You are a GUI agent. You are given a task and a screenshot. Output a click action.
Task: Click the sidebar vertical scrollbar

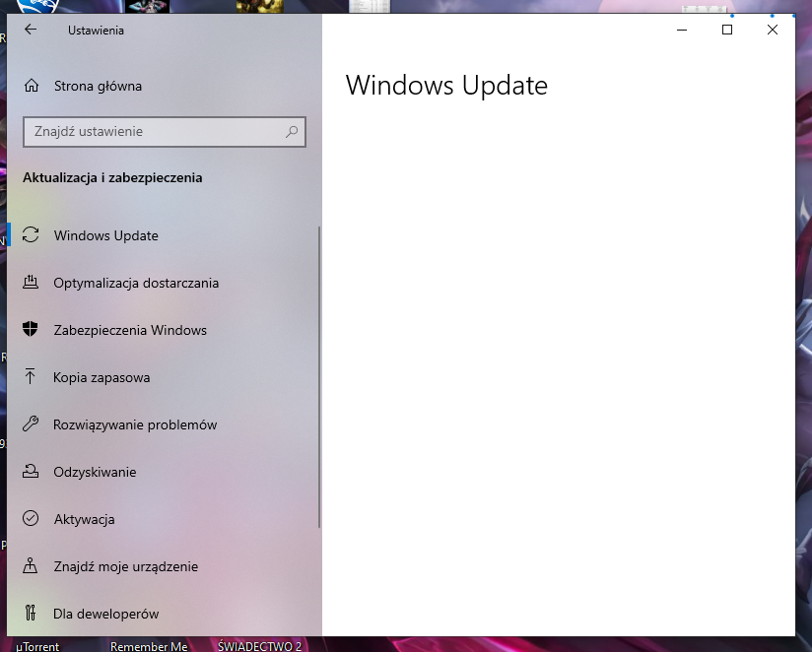click(x=319, y=374)
